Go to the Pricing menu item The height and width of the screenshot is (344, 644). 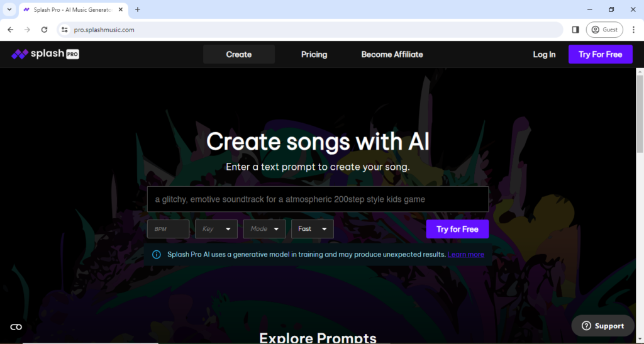pos(314,55)
